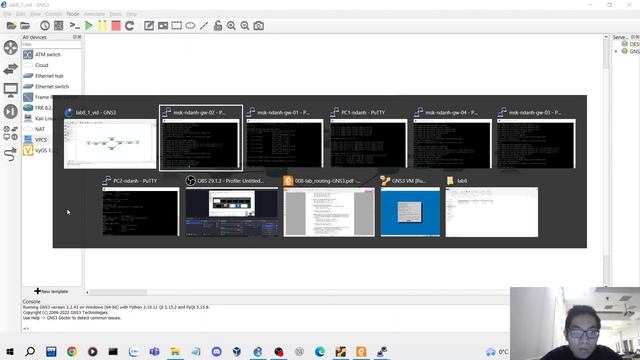
Task: Browse all devices sidebar icon
Action: (11, 133)
